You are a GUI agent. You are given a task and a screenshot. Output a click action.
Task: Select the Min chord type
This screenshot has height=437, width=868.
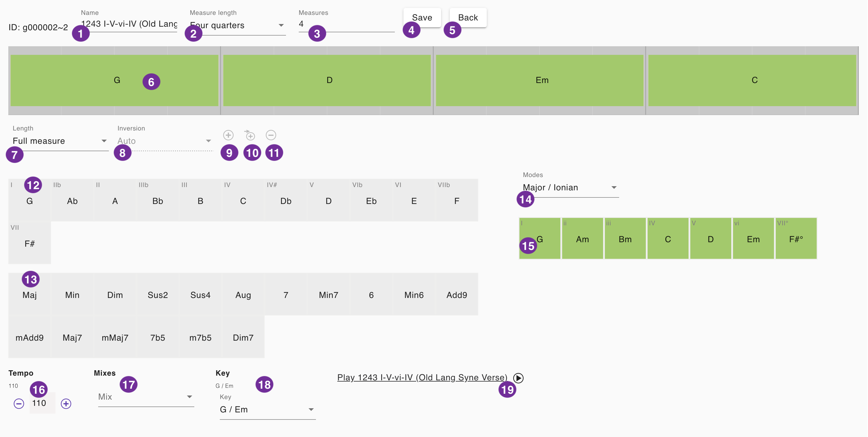[x=72, y=295]
